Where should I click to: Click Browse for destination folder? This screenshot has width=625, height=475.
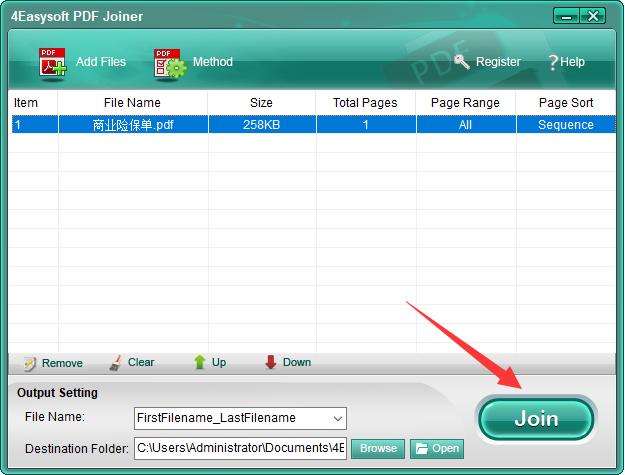point(378,449)
